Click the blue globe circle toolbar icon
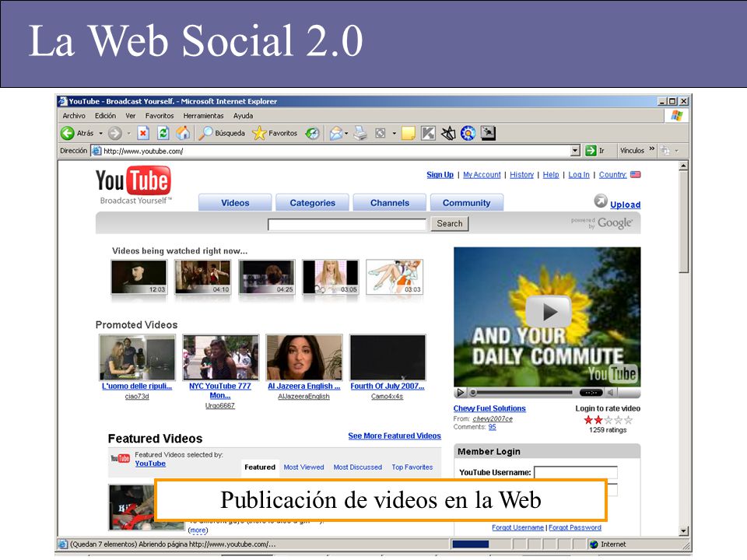The width and height of the screenshot is (747, 560). click(x=468, y=134)
